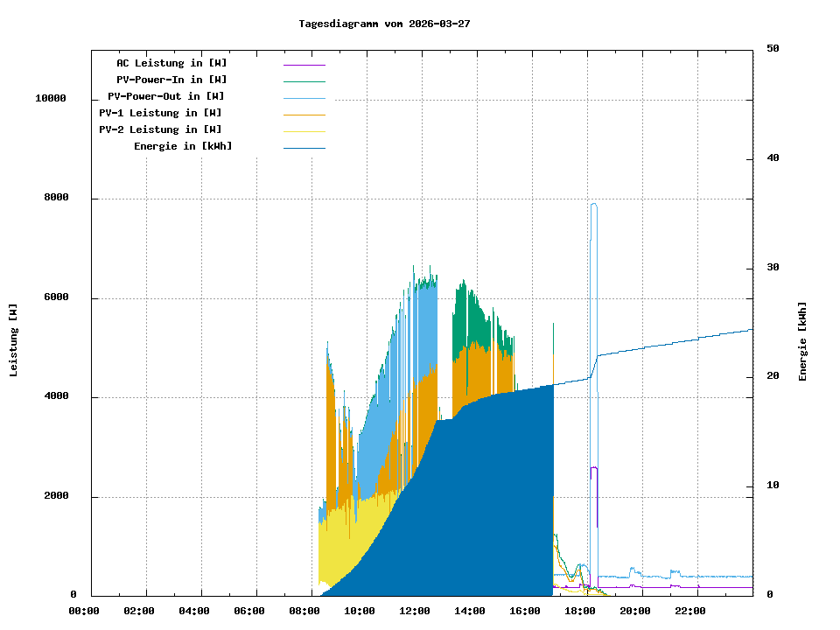This screenshot has width=840, height=630.
Task: Pick the PV-1 Leistung in [W] legend label
Action: 160,113
